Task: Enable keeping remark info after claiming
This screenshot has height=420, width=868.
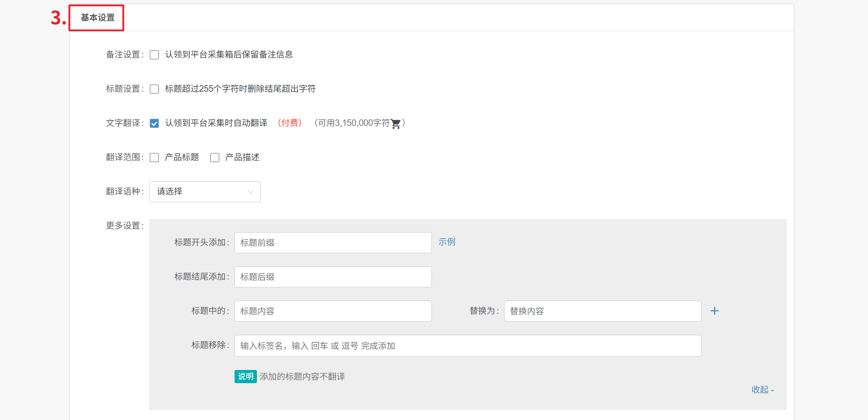Action: click(154, 55)
